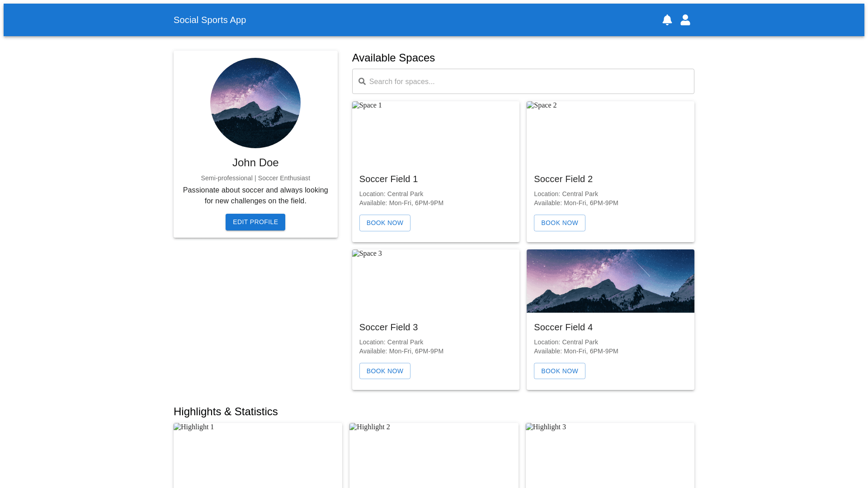Open the Highlight 1 card image
This screenshot has height=488, width=868.
258,455
